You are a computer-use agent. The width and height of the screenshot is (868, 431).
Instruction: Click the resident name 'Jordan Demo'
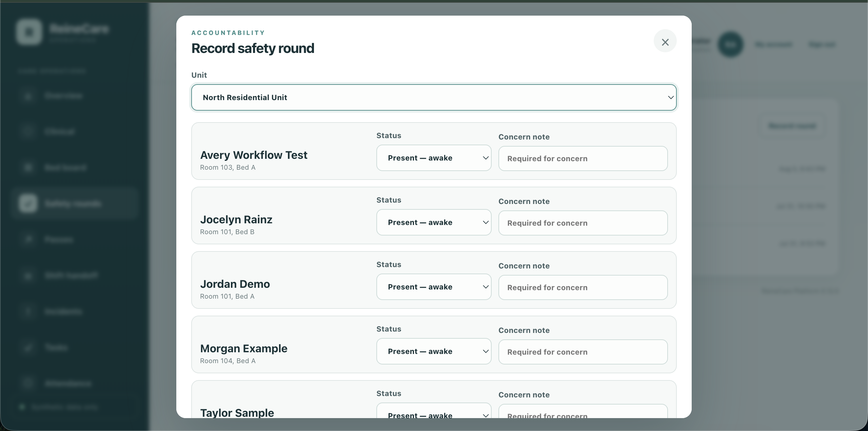[x=235, y=284]
